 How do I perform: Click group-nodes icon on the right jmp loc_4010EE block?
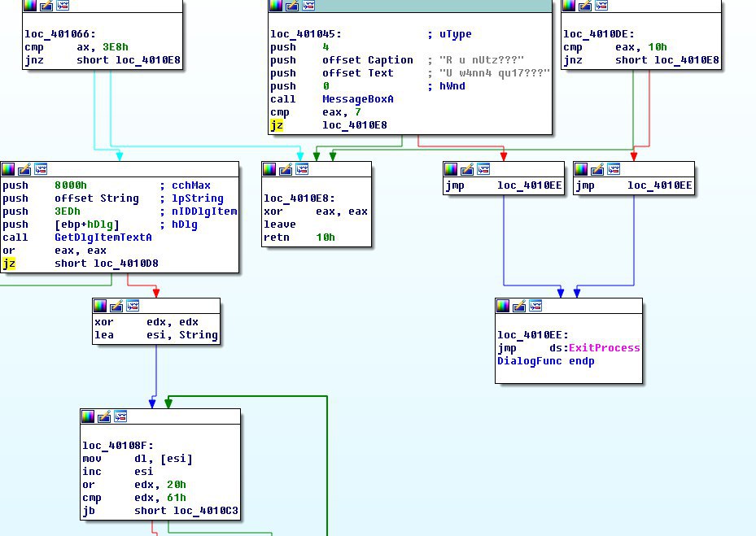coord(614,169)
